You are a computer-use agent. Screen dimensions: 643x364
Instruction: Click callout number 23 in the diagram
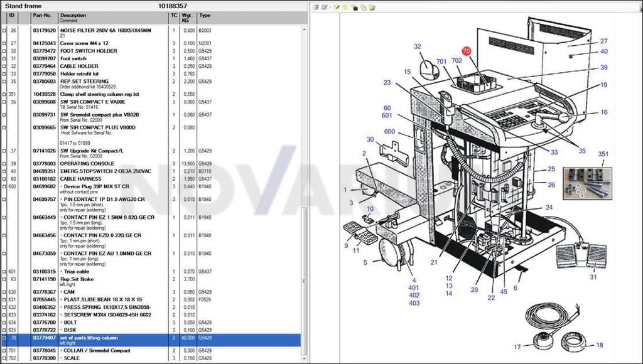pyautogui.click(x=387, y=82)
